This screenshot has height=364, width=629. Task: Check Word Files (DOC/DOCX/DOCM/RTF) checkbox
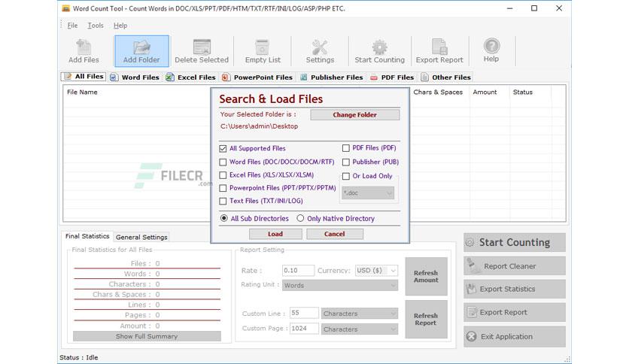pos(223,162)
